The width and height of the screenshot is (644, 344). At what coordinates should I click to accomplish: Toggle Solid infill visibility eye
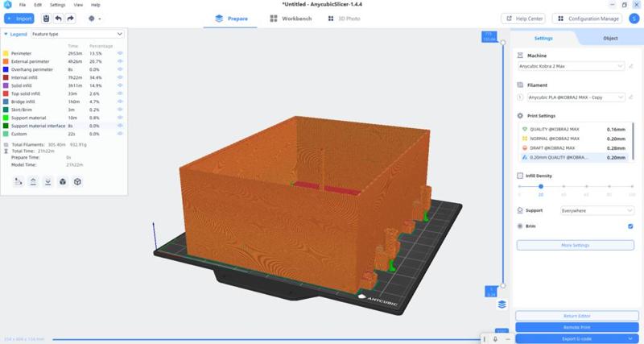(x=120, y=85)
